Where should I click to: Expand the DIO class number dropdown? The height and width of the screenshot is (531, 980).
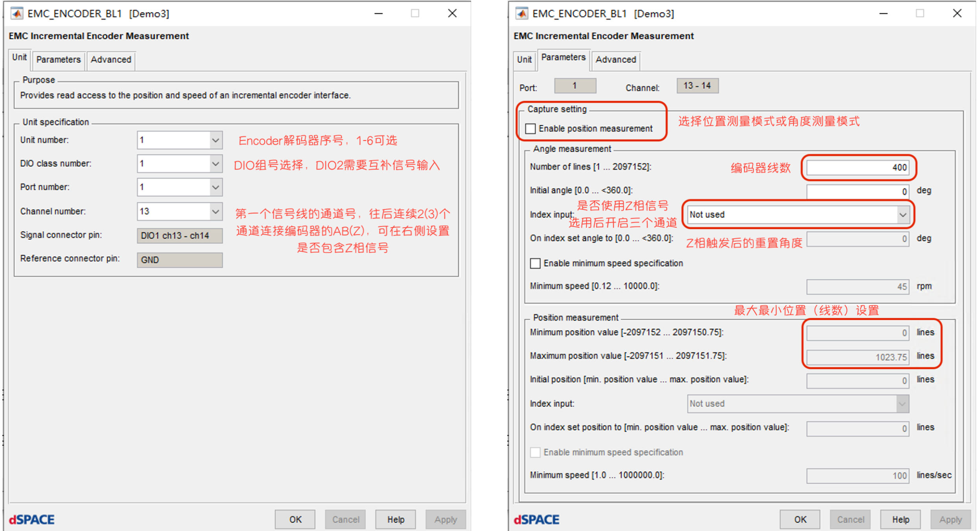[x=215, y=164]
